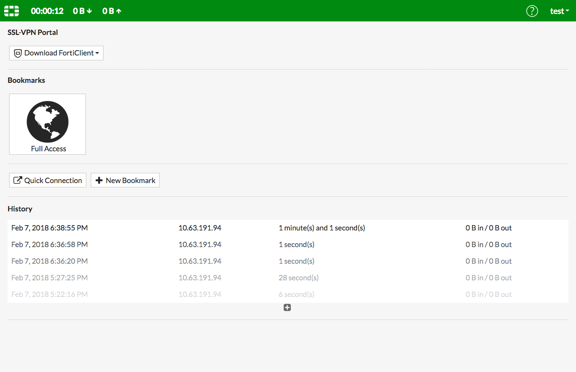This screenshot has height=372, width=576.
Task: Click the upload arrow traffic indicator
Action: pos(118,11)
